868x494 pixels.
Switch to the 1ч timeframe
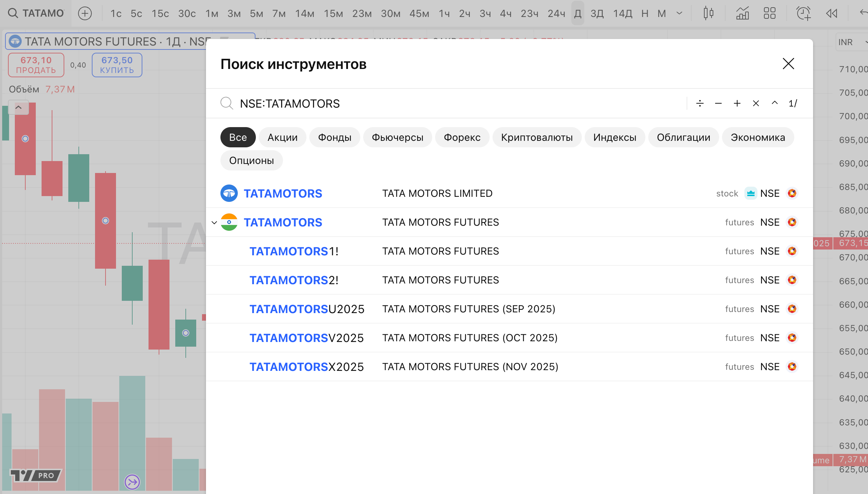coord(444,14)
